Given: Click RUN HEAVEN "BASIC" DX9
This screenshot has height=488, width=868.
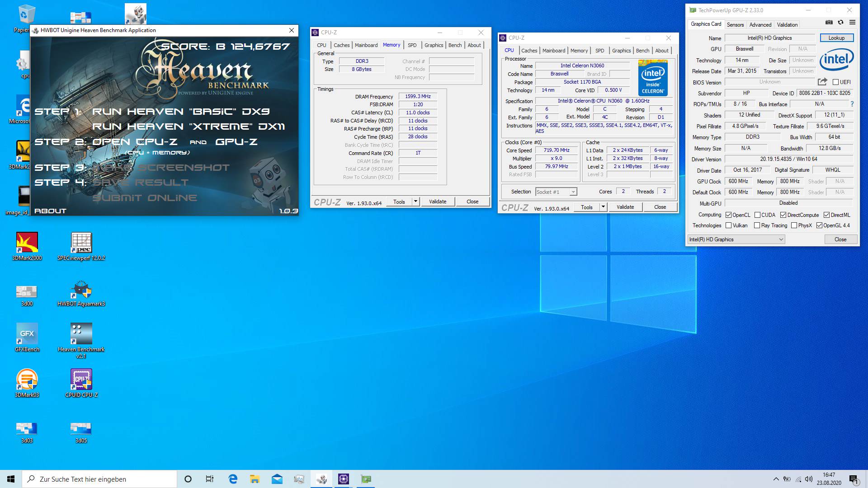Looking at the screenshot, I should point(181,111).
